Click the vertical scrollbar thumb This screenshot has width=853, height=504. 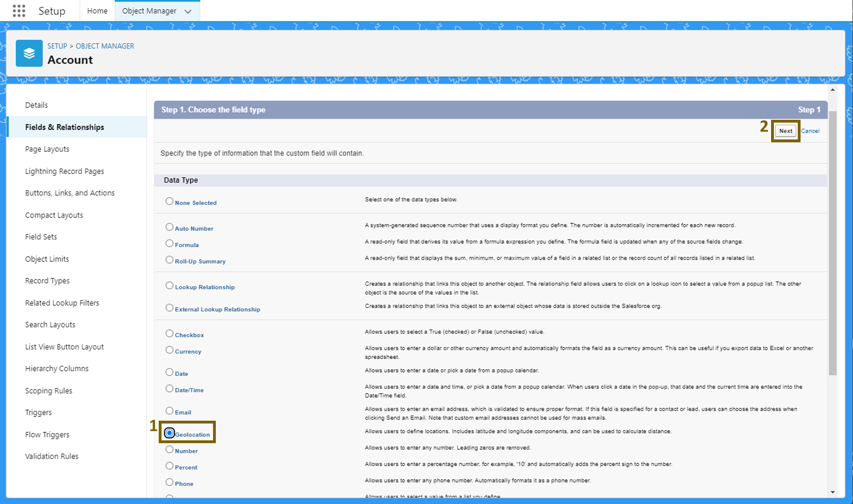(x=833, y=243)
